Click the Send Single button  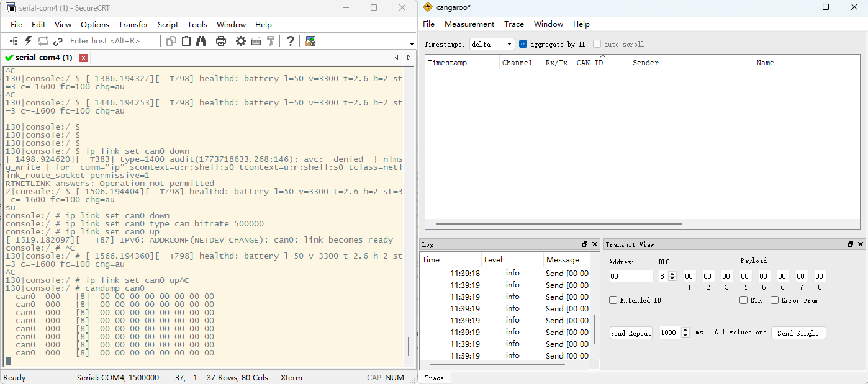798,333
